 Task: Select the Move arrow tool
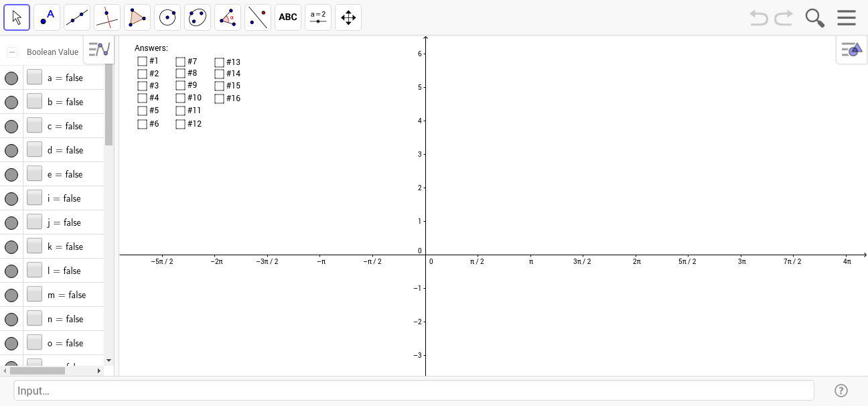coord(17,17)
